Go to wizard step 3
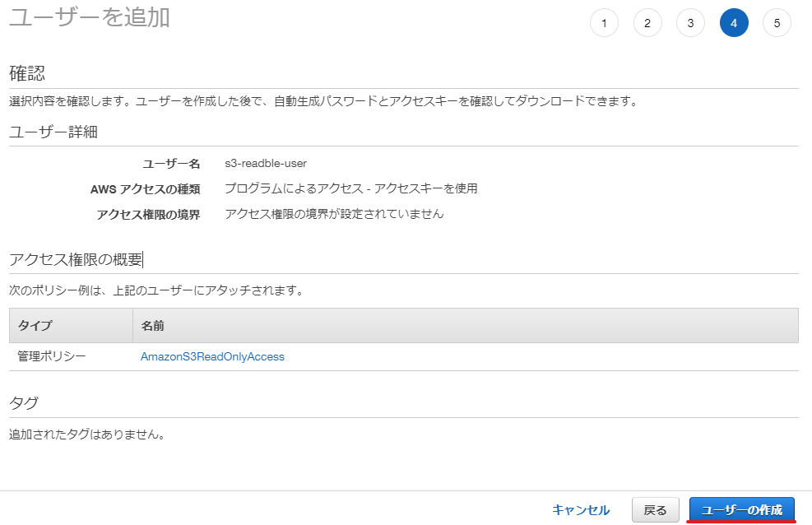Viewport: 812px width, 525px height. 690,23
